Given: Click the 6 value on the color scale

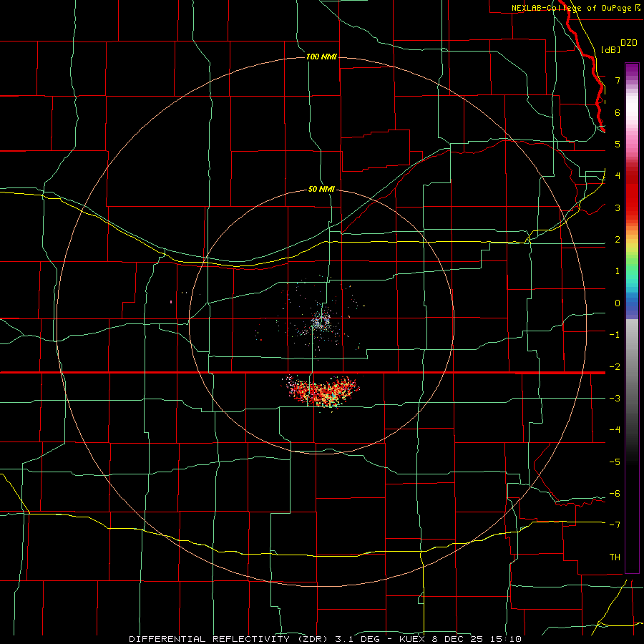Looking at the screenshot, I should tap(618, 112).
